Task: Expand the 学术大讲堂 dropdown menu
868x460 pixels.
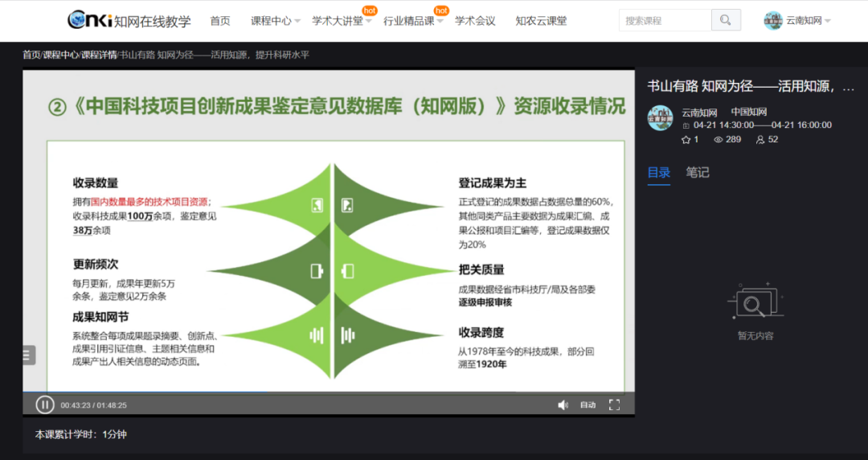Action: (x=342, y=21)
